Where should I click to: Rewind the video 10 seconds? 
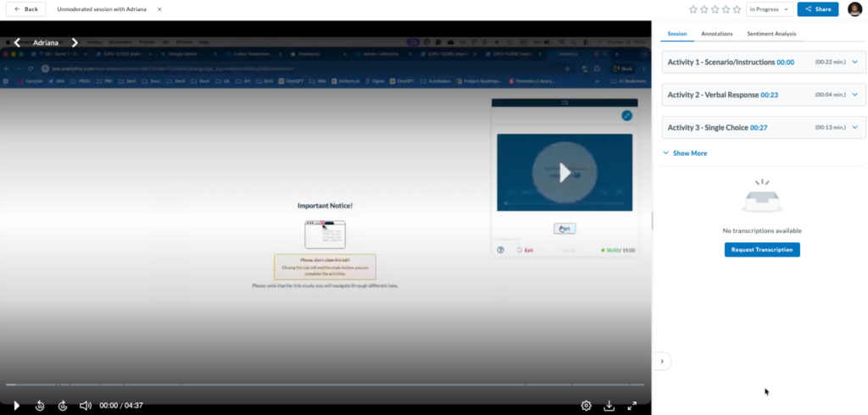click(x=40, y=406)
